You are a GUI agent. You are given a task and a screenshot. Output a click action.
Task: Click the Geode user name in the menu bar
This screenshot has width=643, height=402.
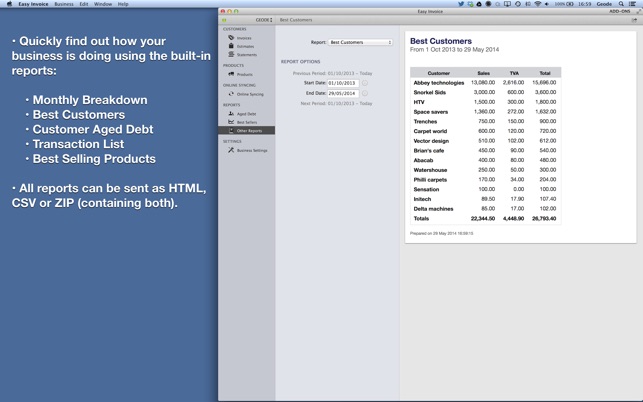pos(604,4)
